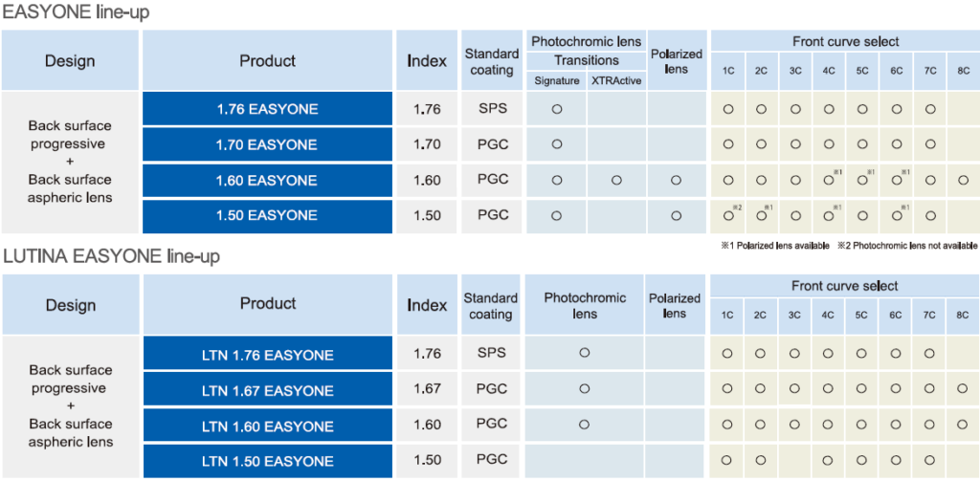Viewport: 980px width, 482px height.
Task: Click the blue 1.70 EASYONE product cell
Action: coord(267,144)
